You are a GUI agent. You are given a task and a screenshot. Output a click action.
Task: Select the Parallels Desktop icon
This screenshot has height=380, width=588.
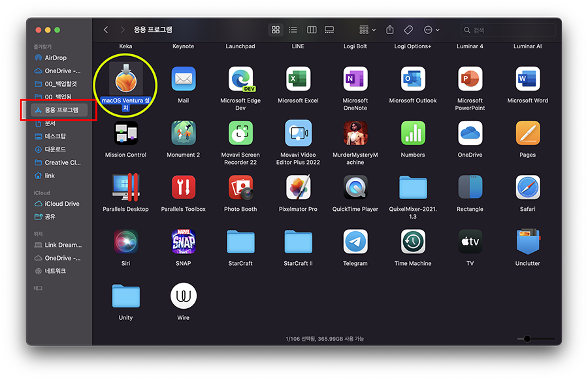126,187
